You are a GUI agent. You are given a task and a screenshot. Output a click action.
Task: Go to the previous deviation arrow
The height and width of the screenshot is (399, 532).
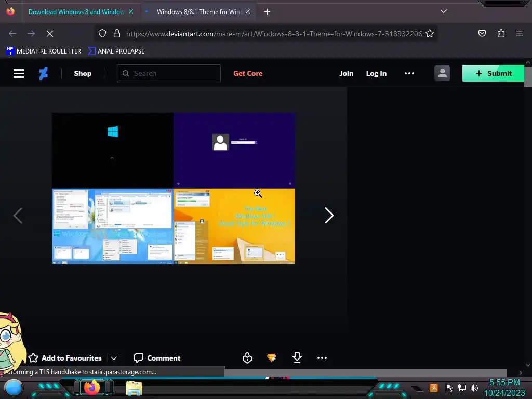(18, 216)
